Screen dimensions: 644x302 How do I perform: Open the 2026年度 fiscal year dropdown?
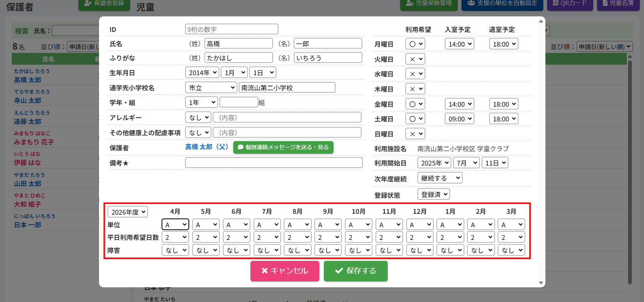click(128, 212)
